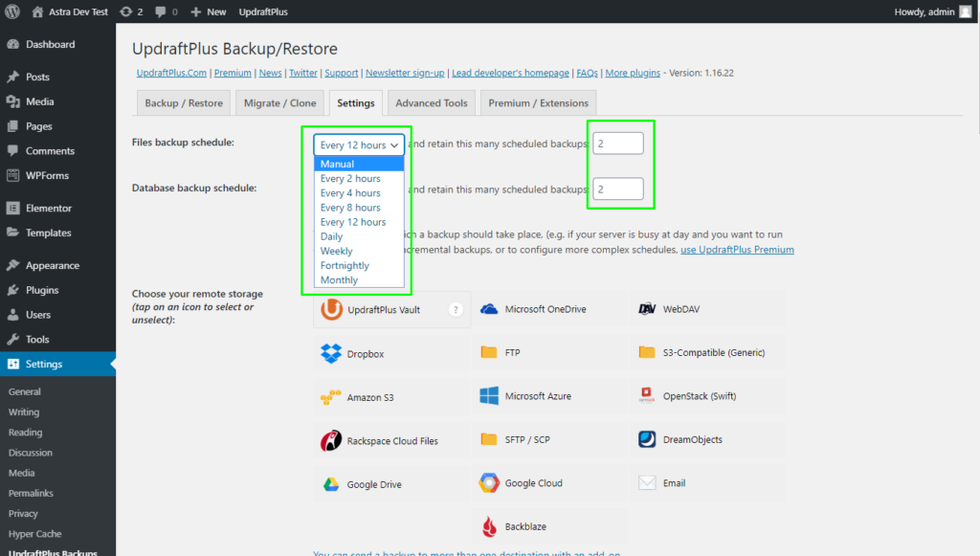Switch to Backup / Restore tab
The image size is (980, 556).
[x=184, y=103]
